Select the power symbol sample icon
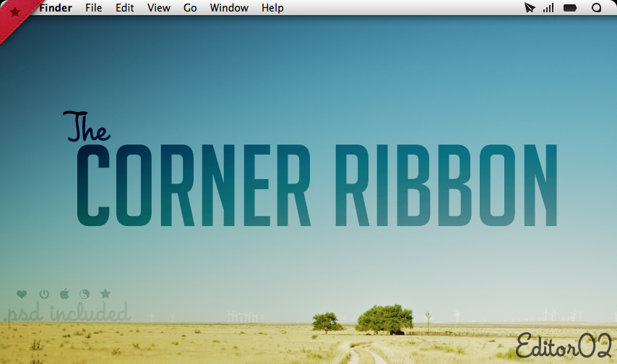Screen dimensions: 617x364 [x=44, y=294]
